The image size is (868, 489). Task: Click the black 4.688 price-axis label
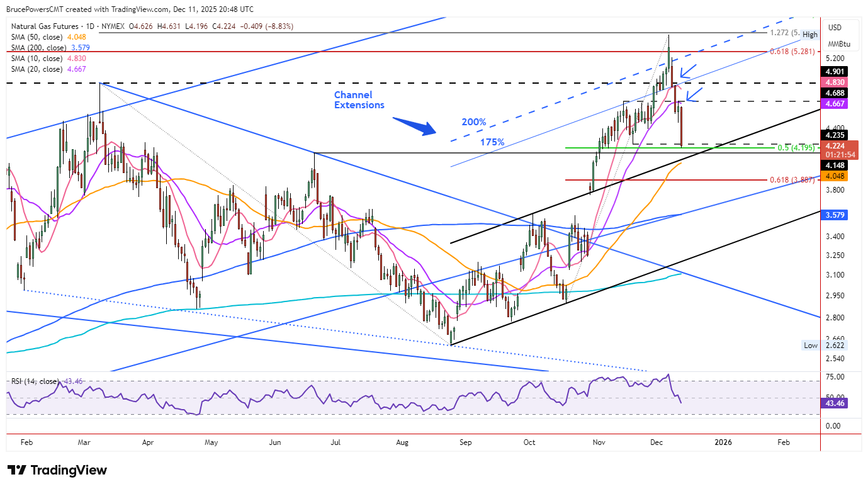tap(836, 93)
